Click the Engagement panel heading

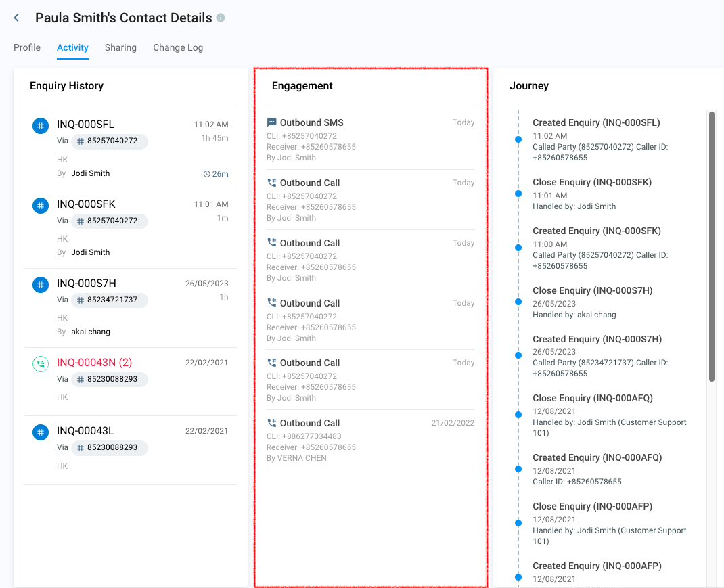pos(302,86)
